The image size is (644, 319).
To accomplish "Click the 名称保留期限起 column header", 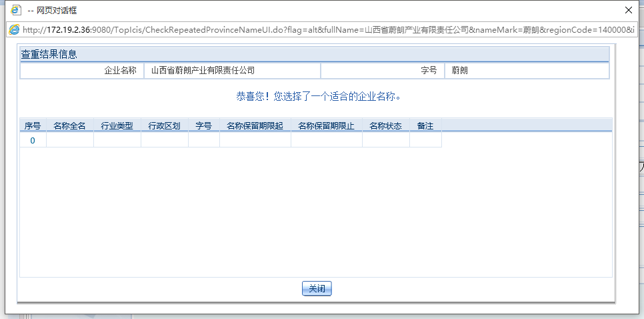I will pos(255,125).
